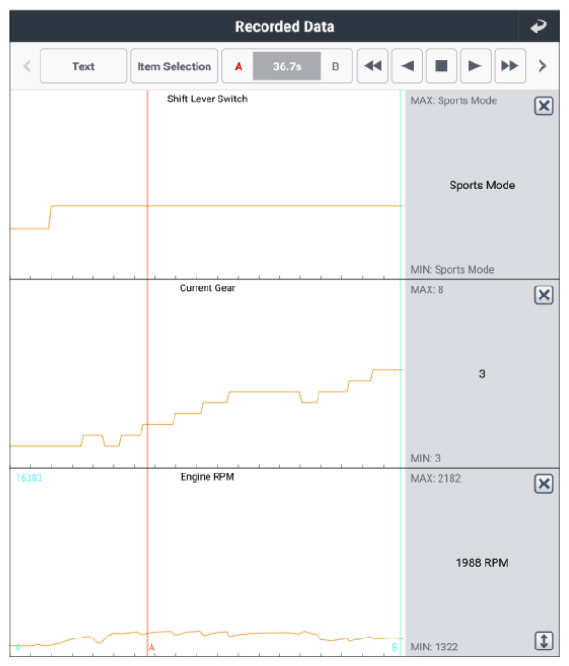Start playback with the play button
The height and width of the screenshot is (666, 569).
[x=476, y=66]
